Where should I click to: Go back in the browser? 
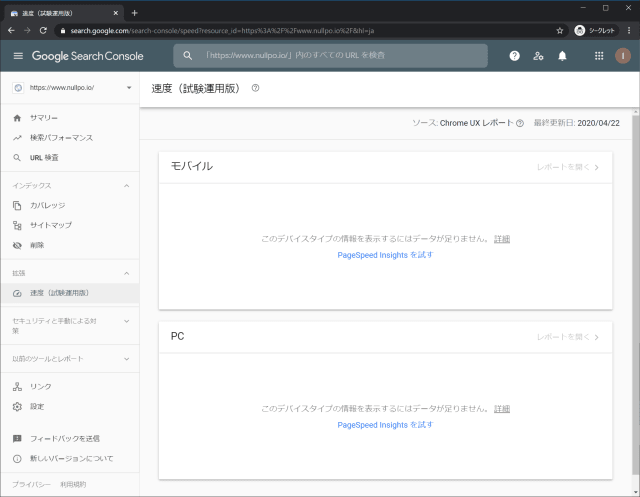(11, 31)
